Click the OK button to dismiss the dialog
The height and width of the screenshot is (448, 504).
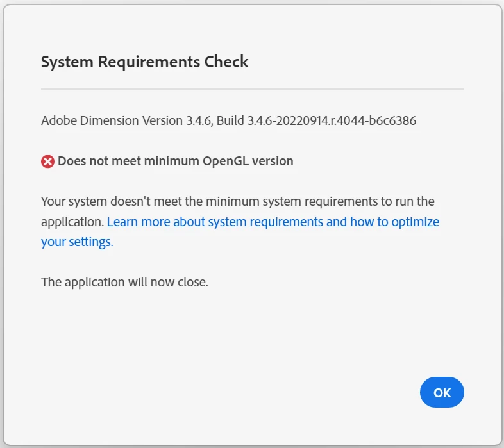click(x=442, y=392)
